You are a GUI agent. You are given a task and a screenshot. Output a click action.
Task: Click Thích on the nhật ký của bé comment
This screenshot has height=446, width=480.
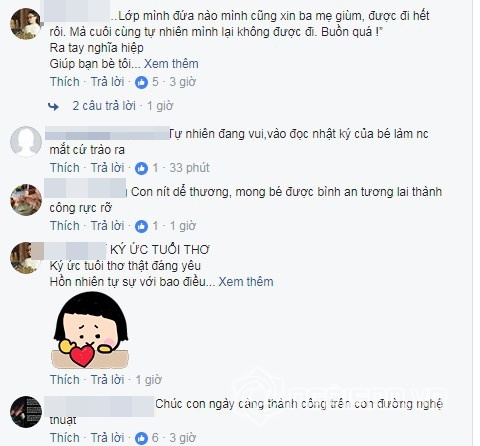[65, 168]
